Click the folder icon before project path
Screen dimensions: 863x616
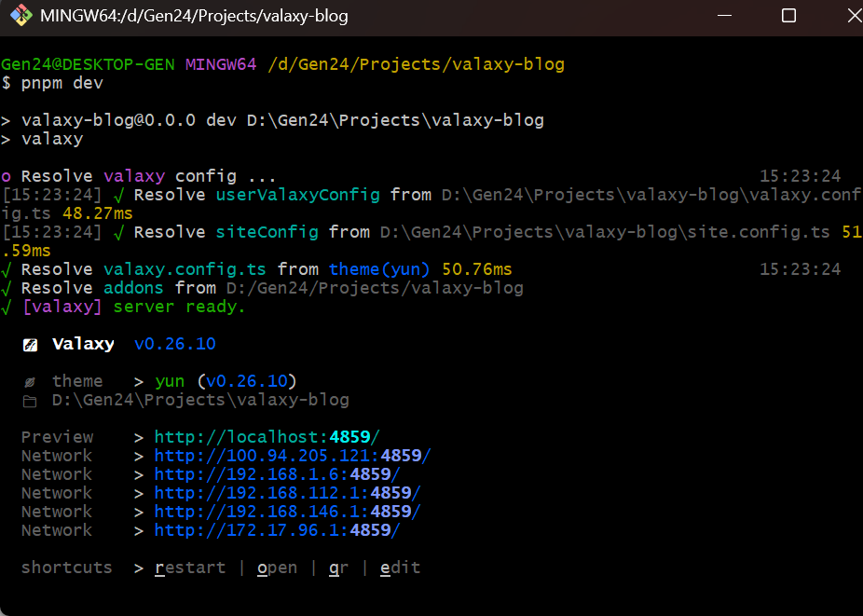pyautogui.click(x=30, y=402)
